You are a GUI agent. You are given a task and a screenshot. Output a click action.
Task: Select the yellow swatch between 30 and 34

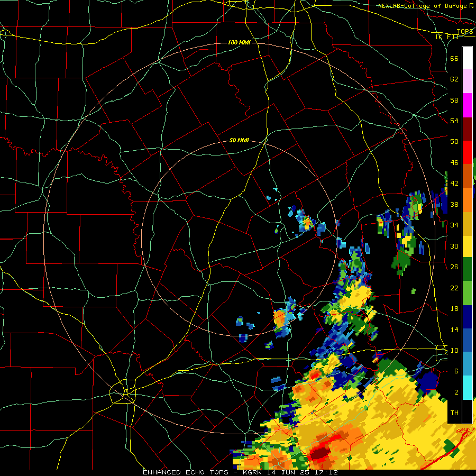[467, 246]
